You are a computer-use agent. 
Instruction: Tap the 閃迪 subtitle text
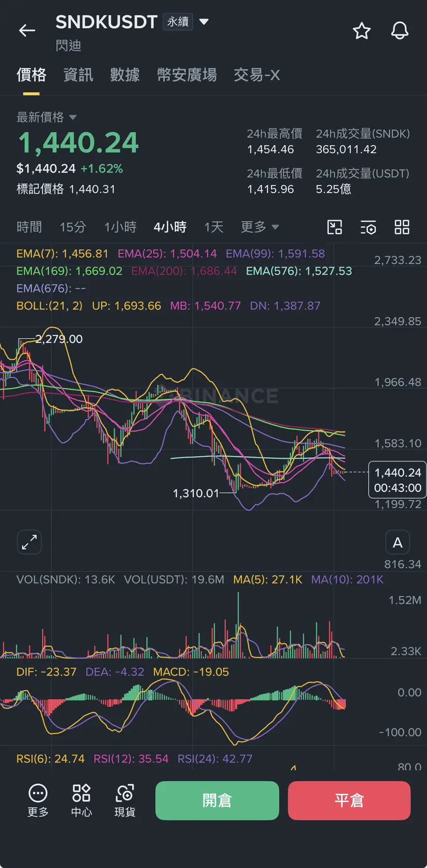(x=69, y=45)
